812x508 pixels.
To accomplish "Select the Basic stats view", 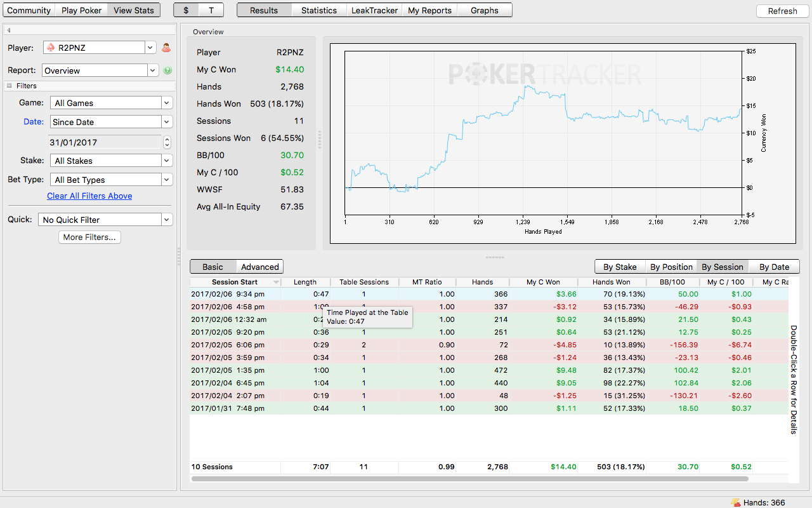I will 213,267.
